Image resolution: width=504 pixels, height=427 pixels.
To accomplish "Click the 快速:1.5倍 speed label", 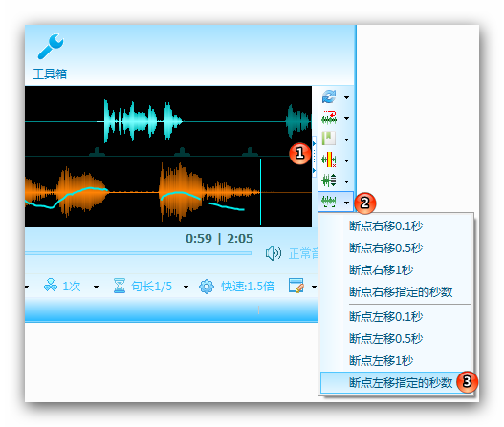I will click(x=248, y=286).
